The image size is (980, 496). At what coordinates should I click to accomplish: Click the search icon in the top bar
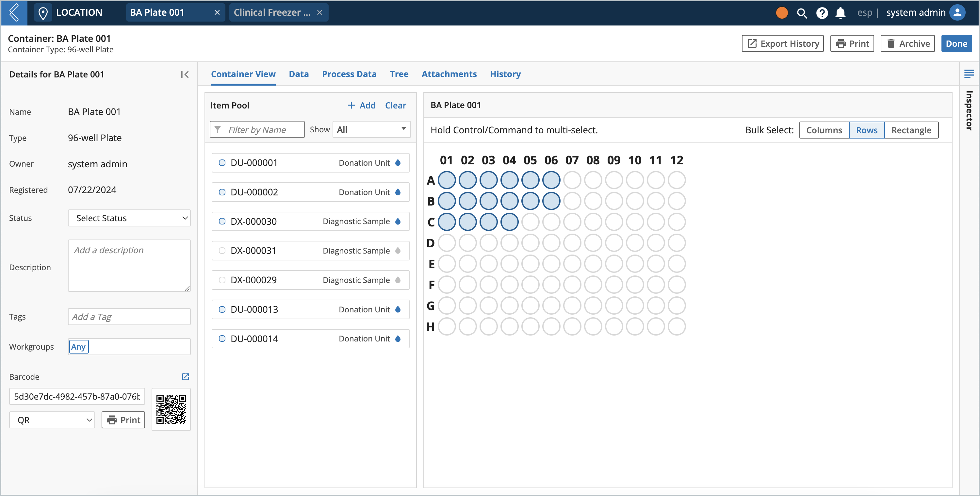pos(802,13)
